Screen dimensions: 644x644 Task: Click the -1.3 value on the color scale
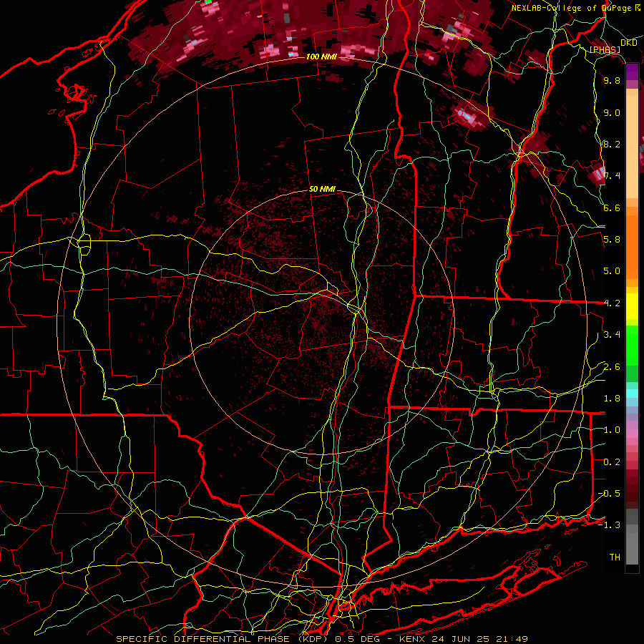[609, 525]
